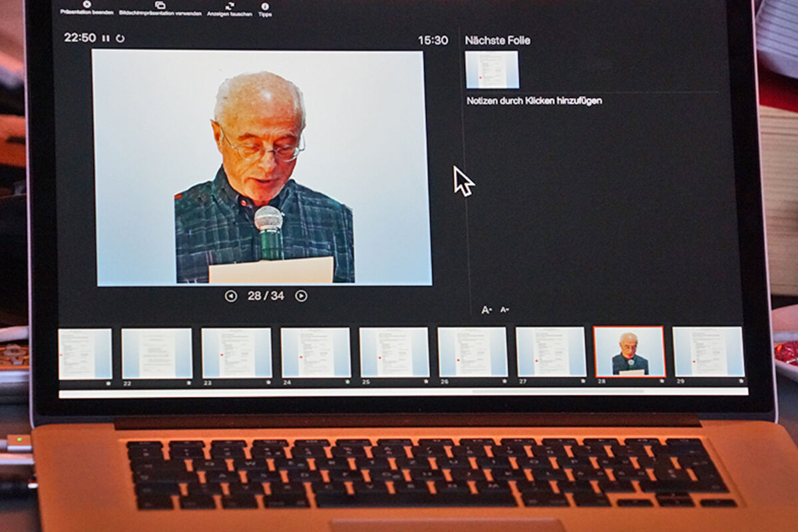Go to the previous slide arrow
The height and width of the screenshot is (532, 798).
click(x=230, y=296)
